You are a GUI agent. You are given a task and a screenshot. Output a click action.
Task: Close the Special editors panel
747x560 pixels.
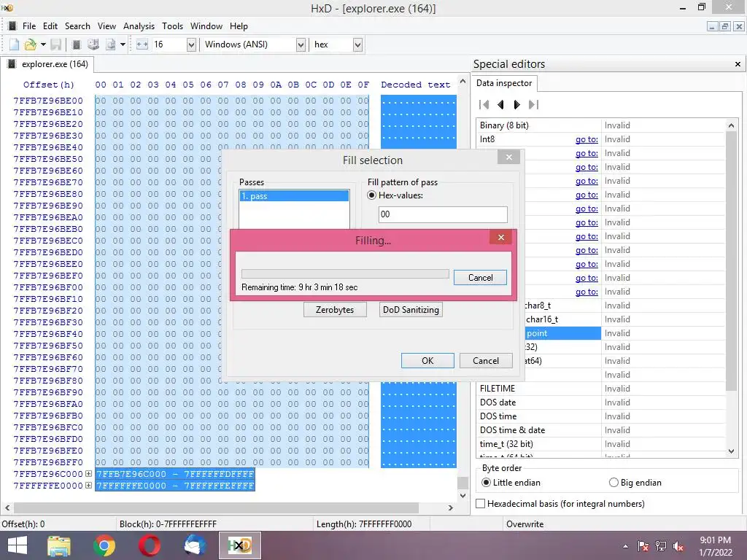738,64
